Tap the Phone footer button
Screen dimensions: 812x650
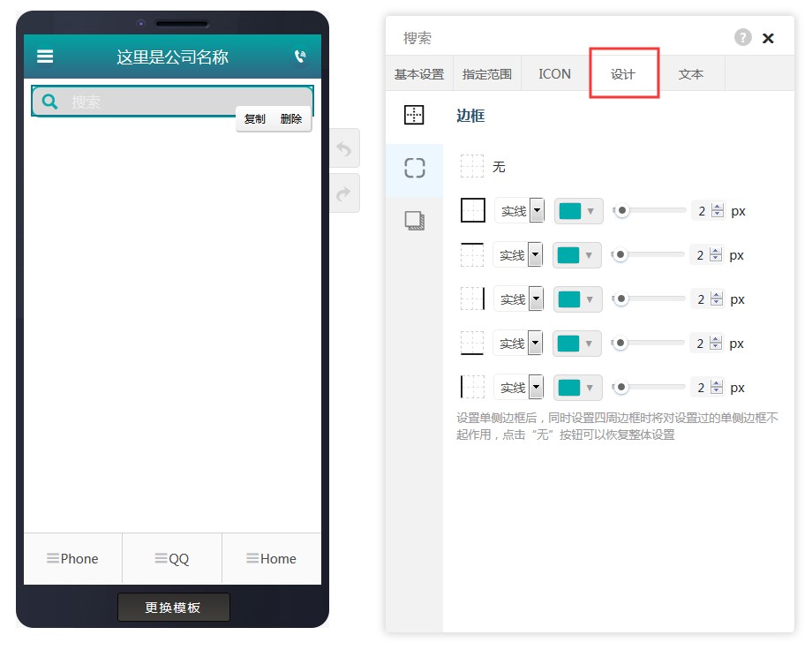tap(72, 559)
